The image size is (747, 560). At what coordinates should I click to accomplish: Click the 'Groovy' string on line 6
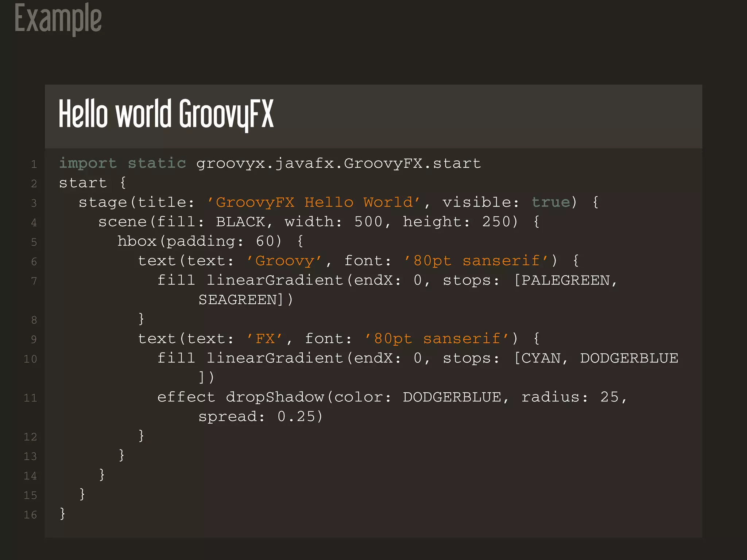click(285, 261)
